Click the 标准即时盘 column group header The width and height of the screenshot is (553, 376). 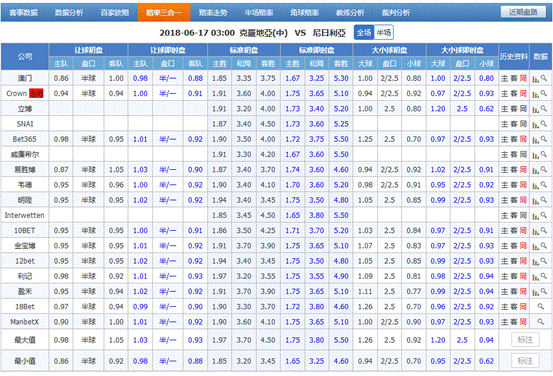[x=317, y=50]
